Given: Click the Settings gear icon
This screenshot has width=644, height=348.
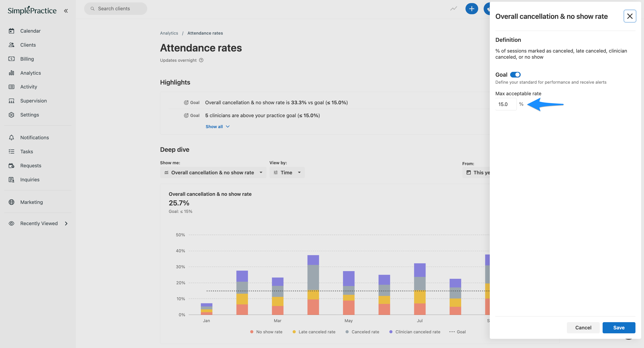Looking at the screenshot, I should [11, 115].
